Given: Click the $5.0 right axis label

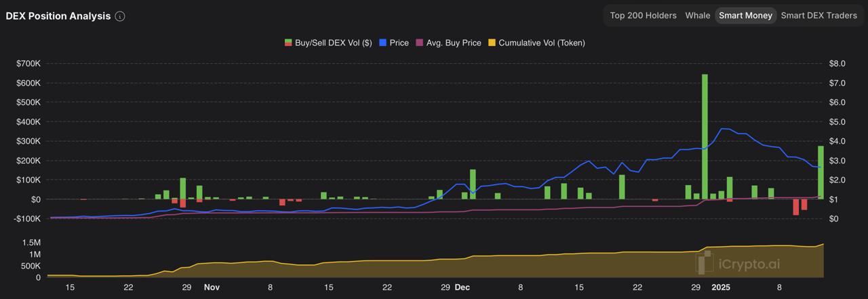Looking at the screenshot, I should (x=837, y=122).
